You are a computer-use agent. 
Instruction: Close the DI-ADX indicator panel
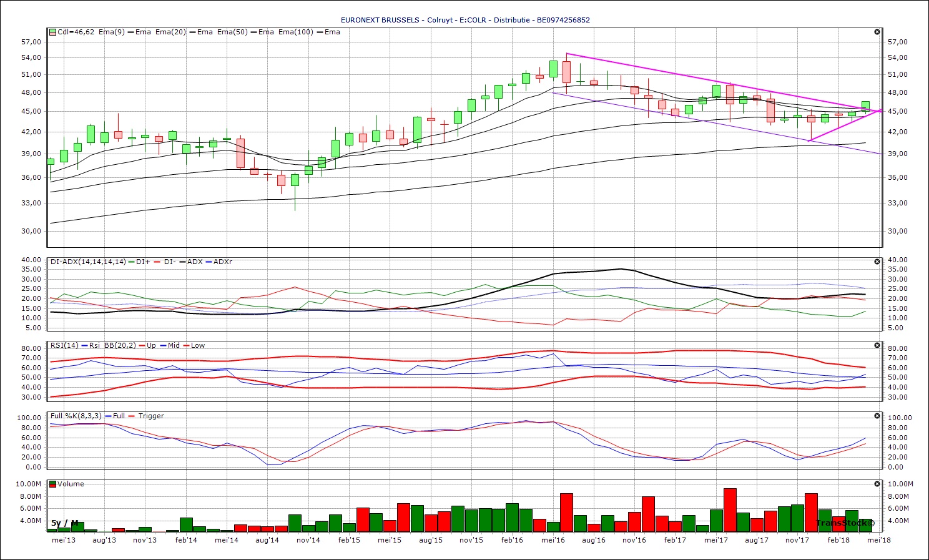877,262
